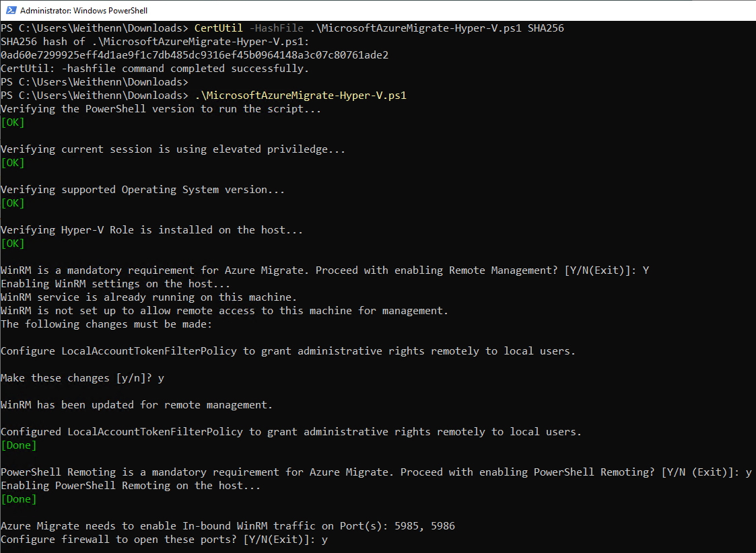756x553 pixels.
Task: Click 'PowerShell Remoting is a mandatory requirement' prompt
Action: pyautogui.click(x=376, y=472)
